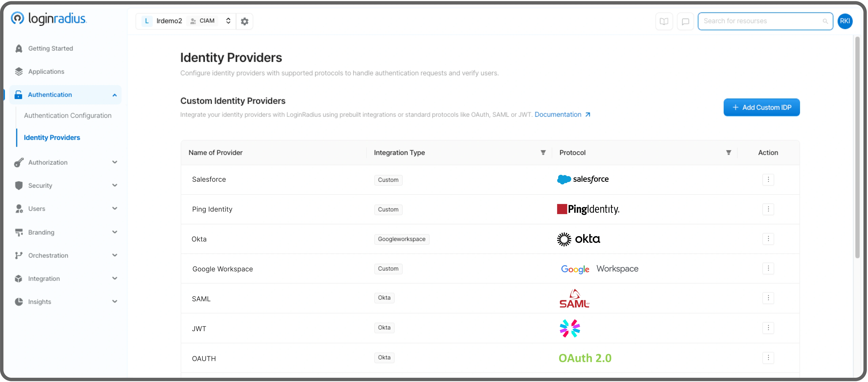Screen dimensions: 868x382
Task: Expand the Authorization section
Action: point(115,162)
